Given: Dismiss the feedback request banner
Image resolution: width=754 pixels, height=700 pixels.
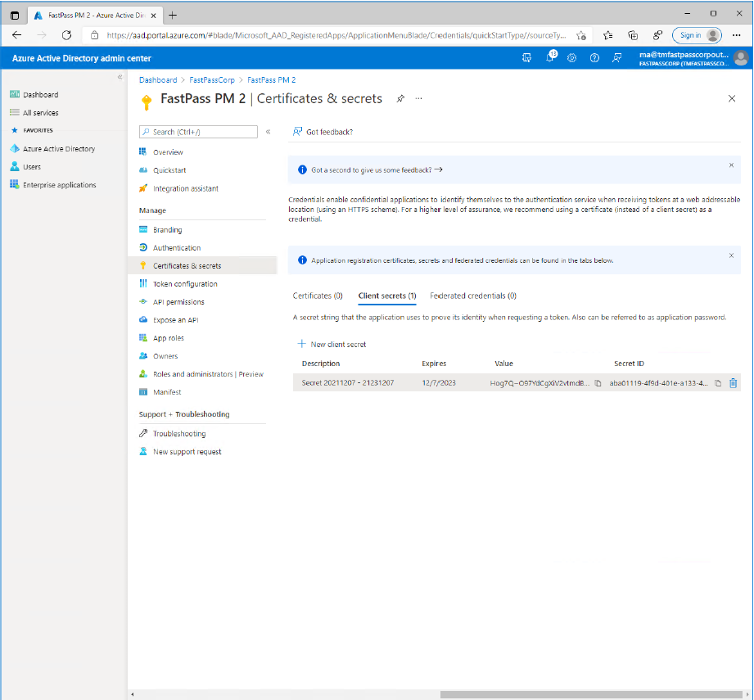Looking at the screenshot, I should [731, 165].
